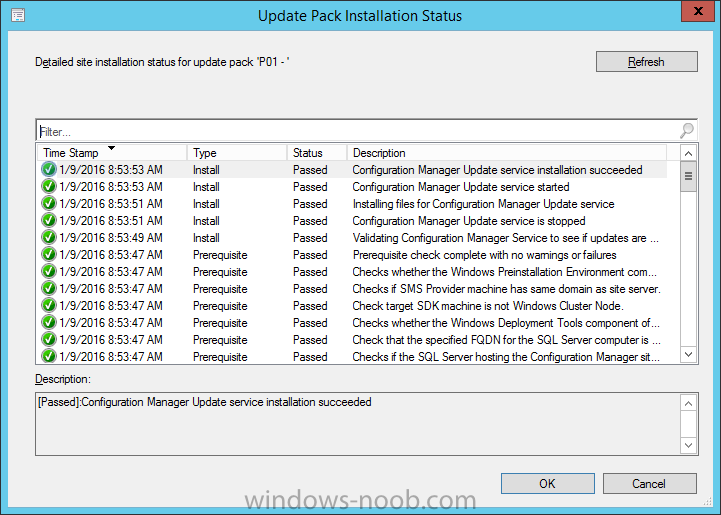The width and height of the screenshot is (721, 515).
Task: Click the description box's scroll-down arrow
Action: point(688,445)
